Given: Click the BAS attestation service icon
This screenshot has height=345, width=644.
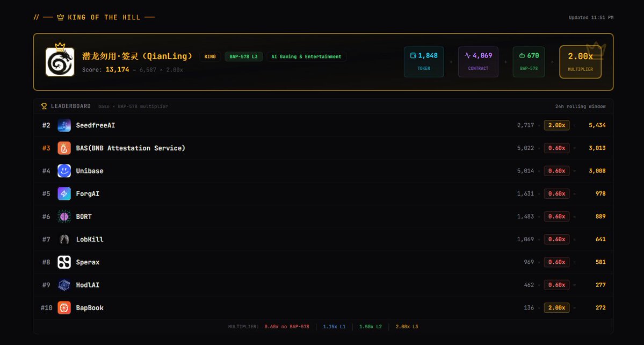Looking at the screenshot, I should click(64, 148).
